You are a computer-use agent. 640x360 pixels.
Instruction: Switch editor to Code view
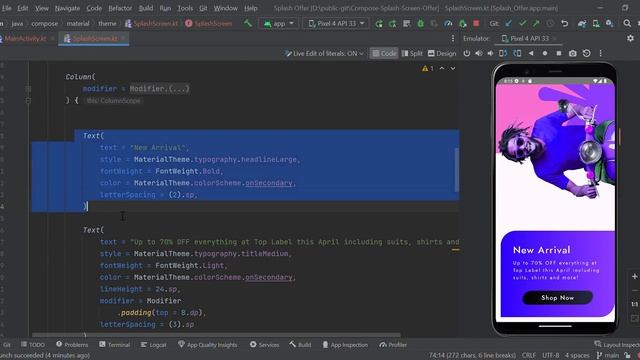[x=384, y=53]
